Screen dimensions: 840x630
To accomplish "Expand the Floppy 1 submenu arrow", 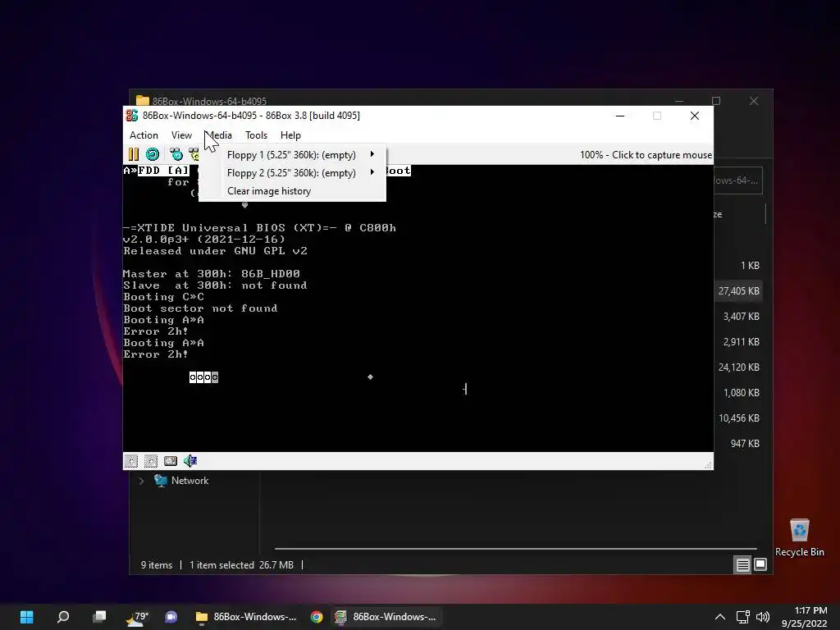I will click(372, 154).
